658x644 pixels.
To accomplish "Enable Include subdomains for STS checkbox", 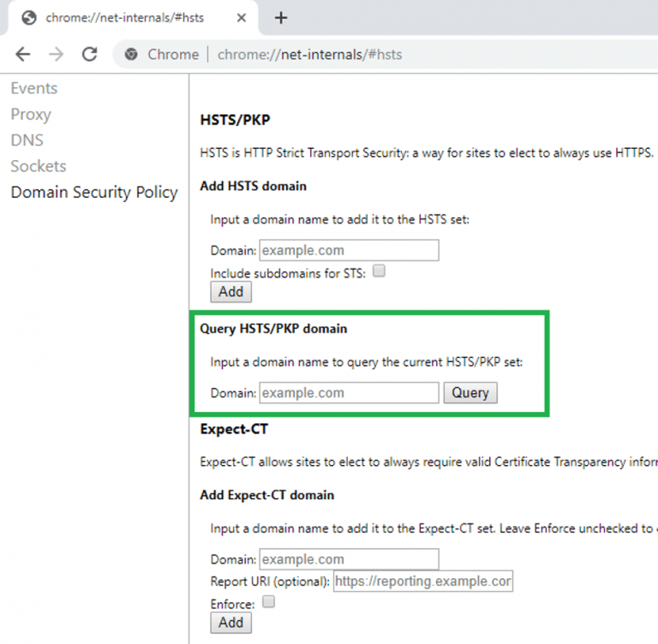I will [379, 271].
